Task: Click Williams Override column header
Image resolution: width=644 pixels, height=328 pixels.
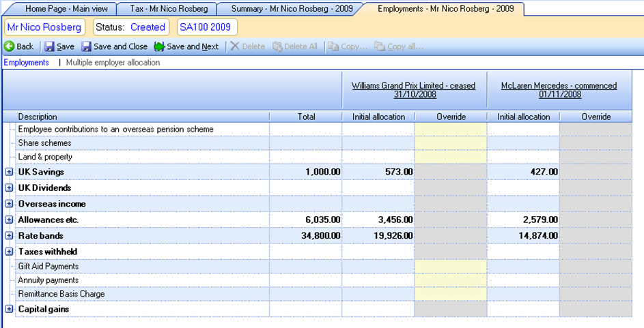Action: tap(451, 117)
